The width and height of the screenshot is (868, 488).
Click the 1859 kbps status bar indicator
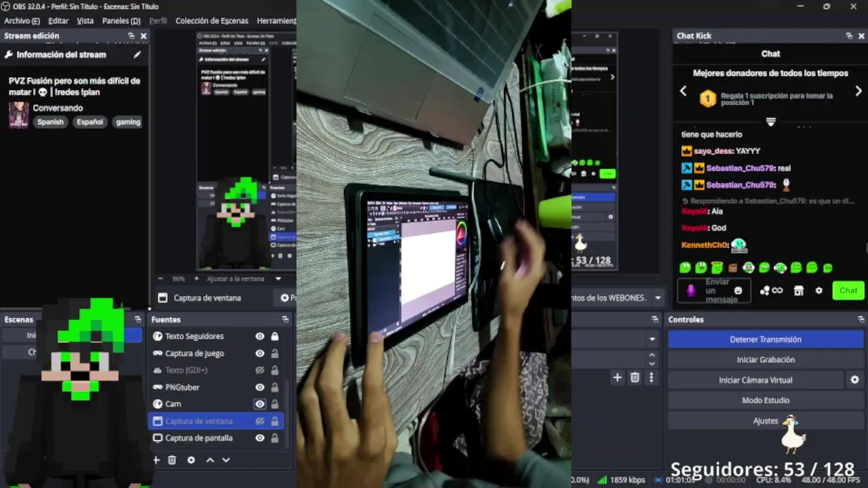621,480
